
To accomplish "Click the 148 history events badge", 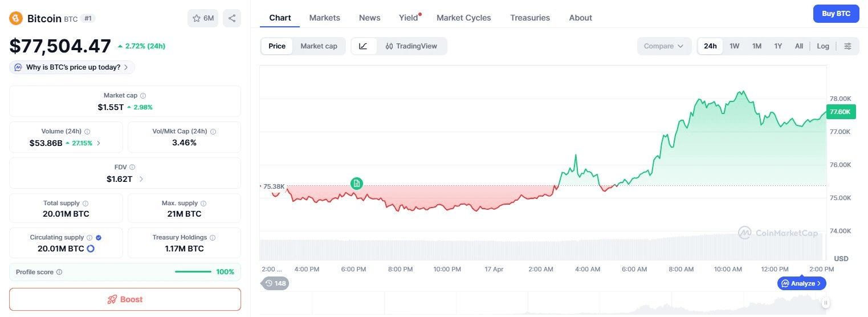I will (275, 283).
